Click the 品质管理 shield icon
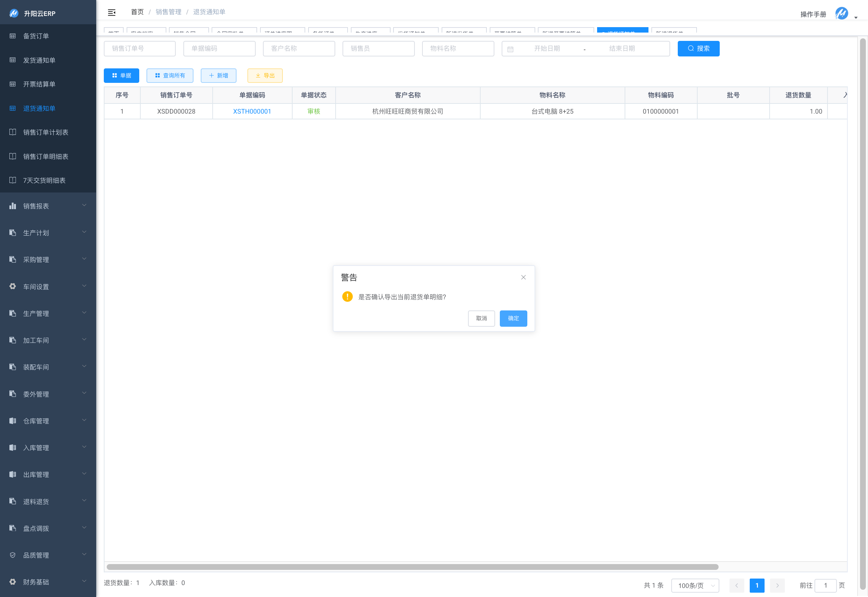 coord(13,555)
